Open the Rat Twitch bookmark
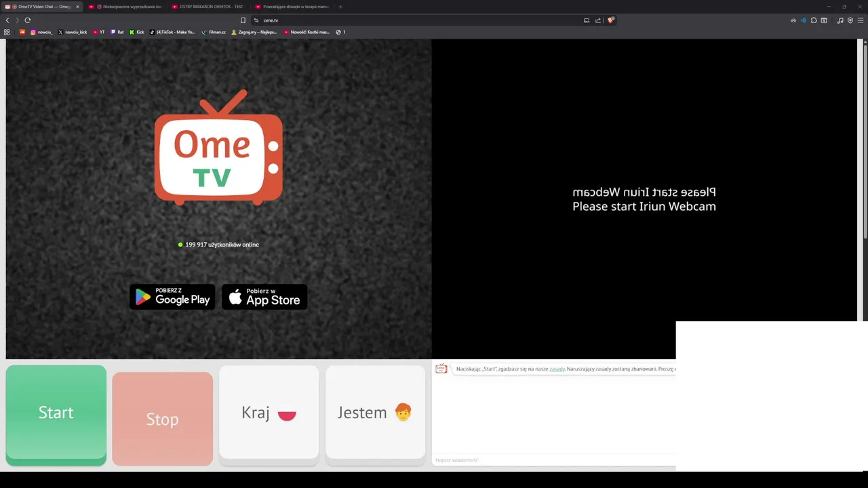This screenshot has width=868, height=488. (x=117, y=32)
